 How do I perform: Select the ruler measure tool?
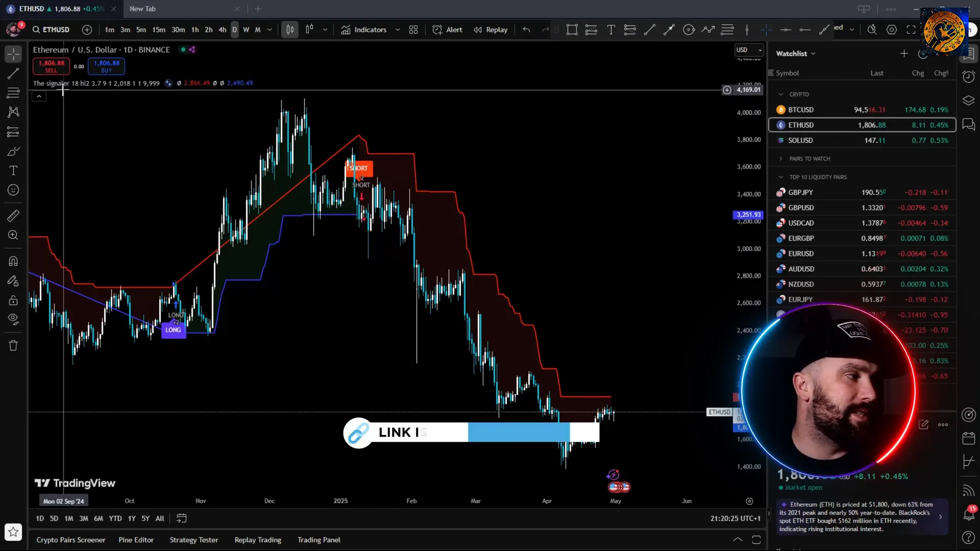[13, 216]
